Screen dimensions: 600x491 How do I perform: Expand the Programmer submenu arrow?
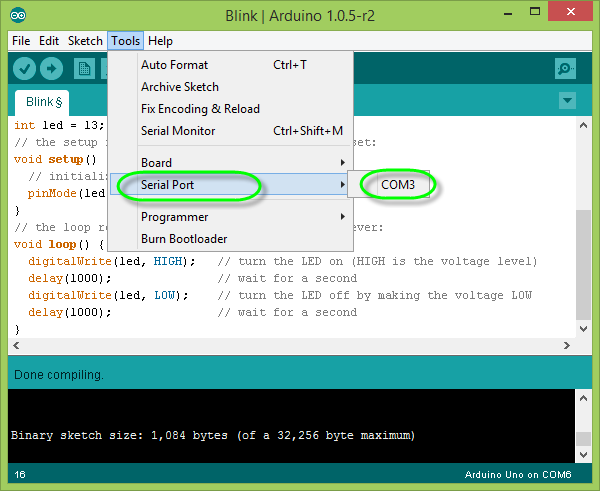[343, 217]
